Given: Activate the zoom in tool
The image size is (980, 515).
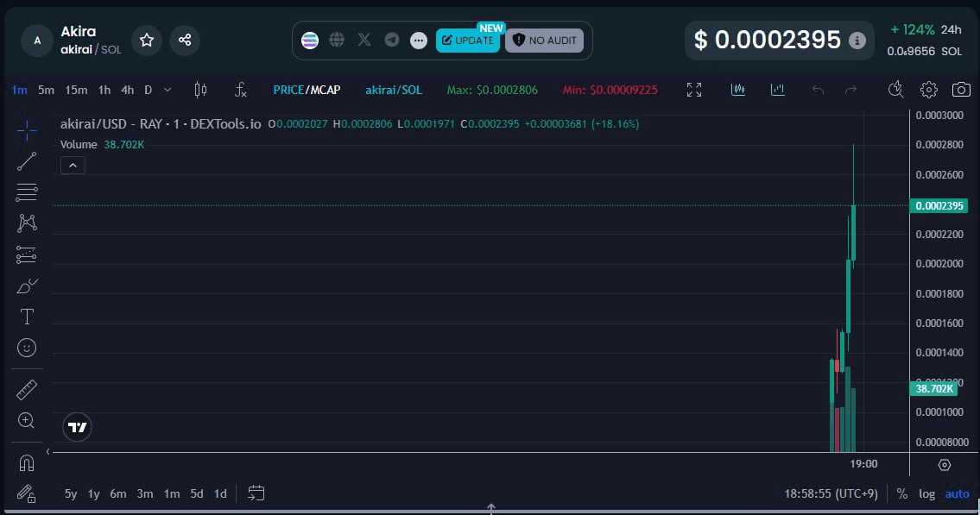Looking at the screenshot, I should click(26, 421).
